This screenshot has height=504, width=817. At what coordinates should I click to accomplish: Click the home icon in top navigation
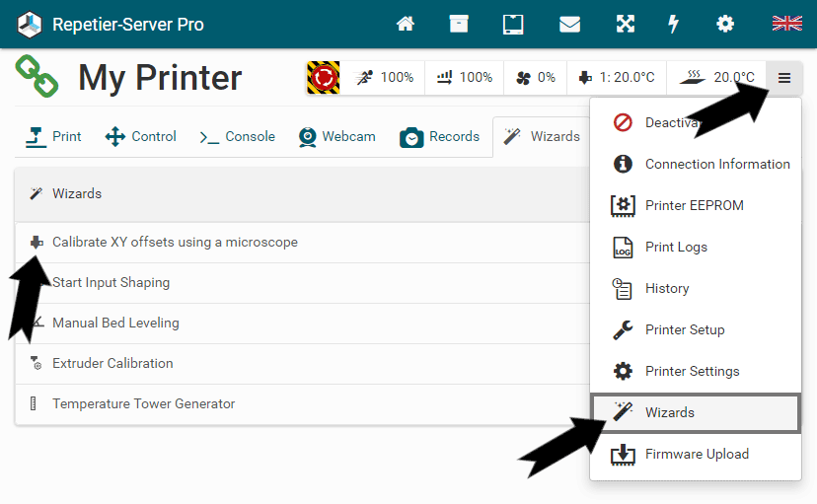[x=406, y=24]
